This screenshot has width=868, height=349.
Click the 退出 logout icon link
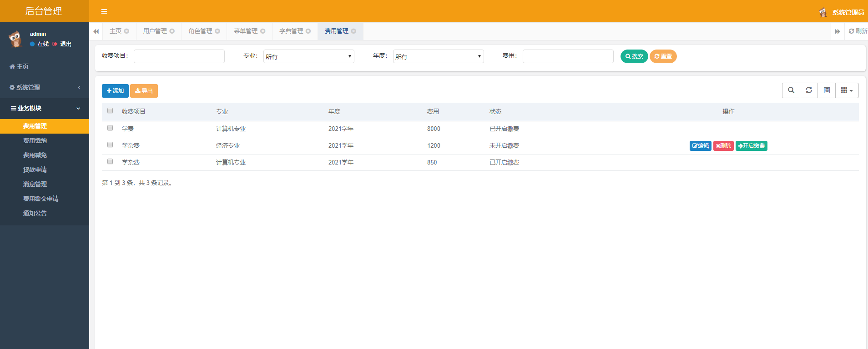tap(62, 44)
